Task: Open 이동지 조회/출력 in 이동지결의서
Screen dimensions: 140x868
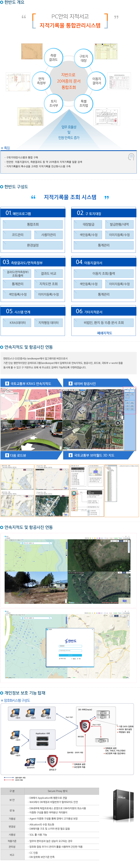Action: (104, 274)
